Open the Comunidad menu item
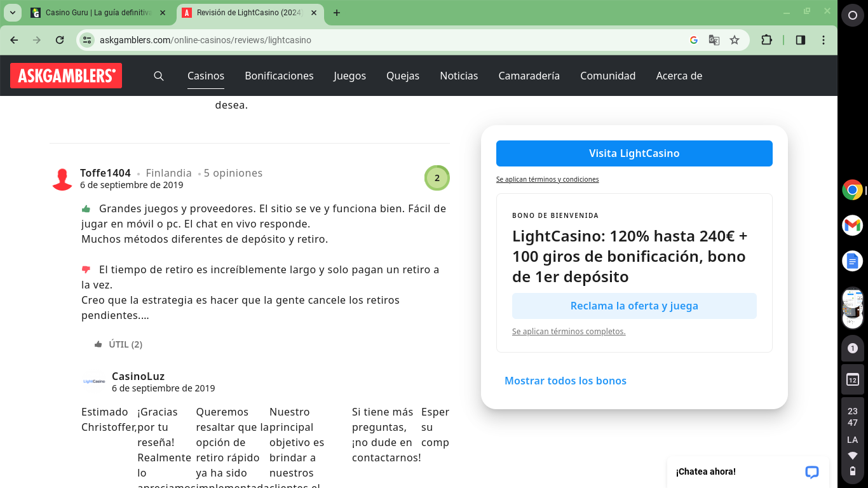 [607, 76]
